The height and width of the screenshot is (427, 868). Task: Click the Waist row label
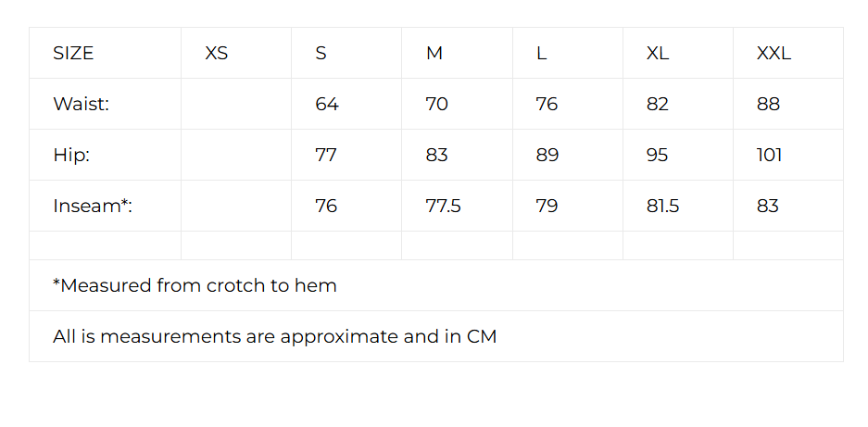(x=81, y=104)
